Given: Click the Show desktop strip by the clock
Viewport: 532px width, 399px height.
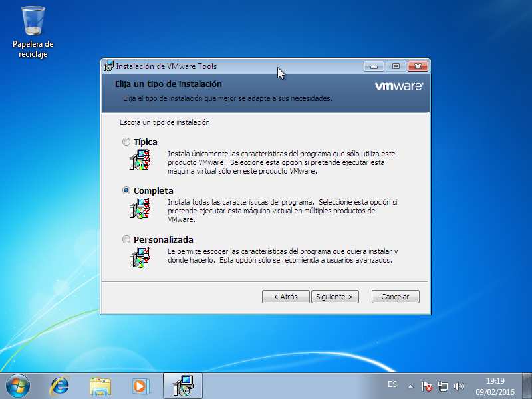Looking at the screenshot, I should pyautogui.click(x=527, y=386).
